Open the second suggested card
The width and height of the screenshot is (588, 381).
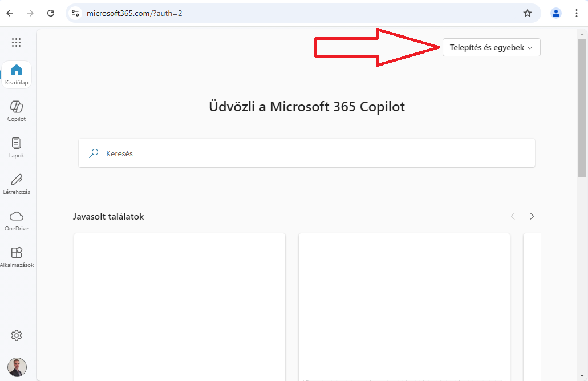[x=404, y=307]
